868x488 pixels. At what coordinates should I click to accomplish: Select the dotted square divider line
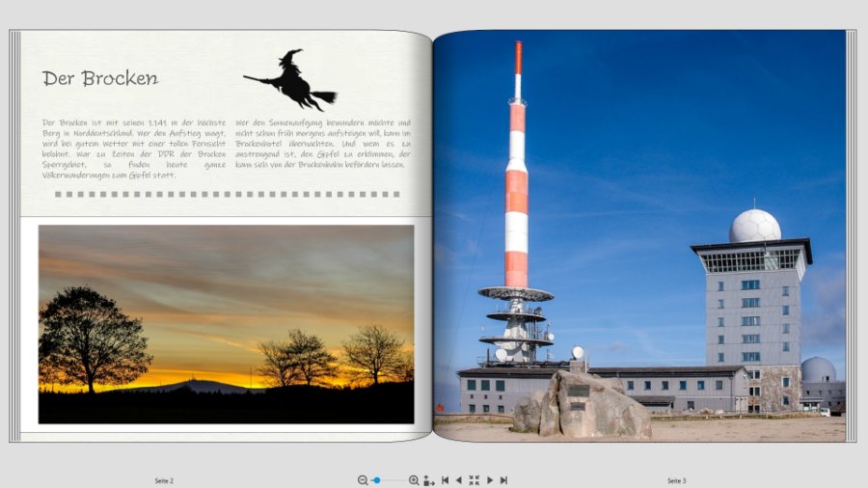click(x=228, y=194)
